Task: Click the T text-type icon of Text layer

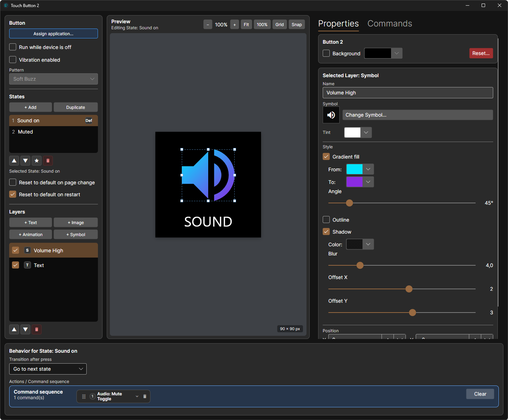Action: click(27, 265)
